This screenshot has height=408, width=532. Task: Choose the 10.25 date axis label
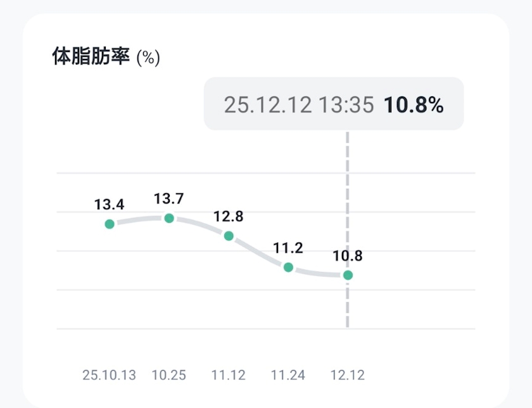click(169, 375)
